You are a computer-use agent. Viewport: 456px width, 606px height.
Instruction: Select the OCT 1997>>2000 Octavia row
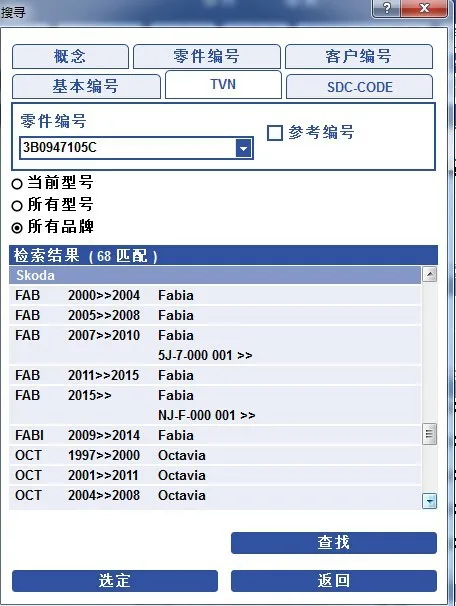[215, 455]
